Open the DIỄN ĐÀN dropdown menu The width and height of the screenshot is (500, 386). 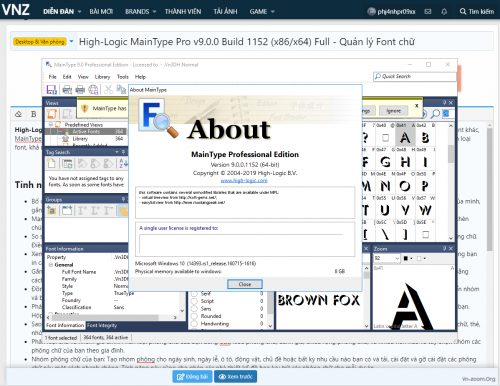point(62,12)
